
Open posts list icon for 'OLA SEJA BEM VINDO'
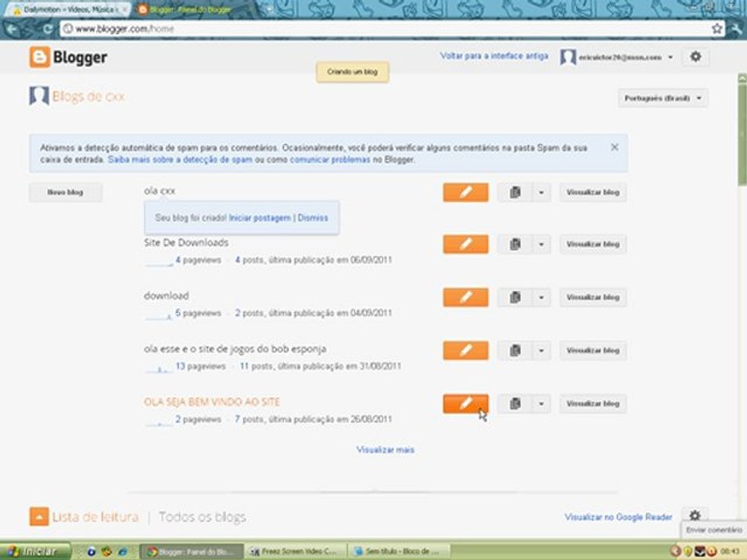514,404
